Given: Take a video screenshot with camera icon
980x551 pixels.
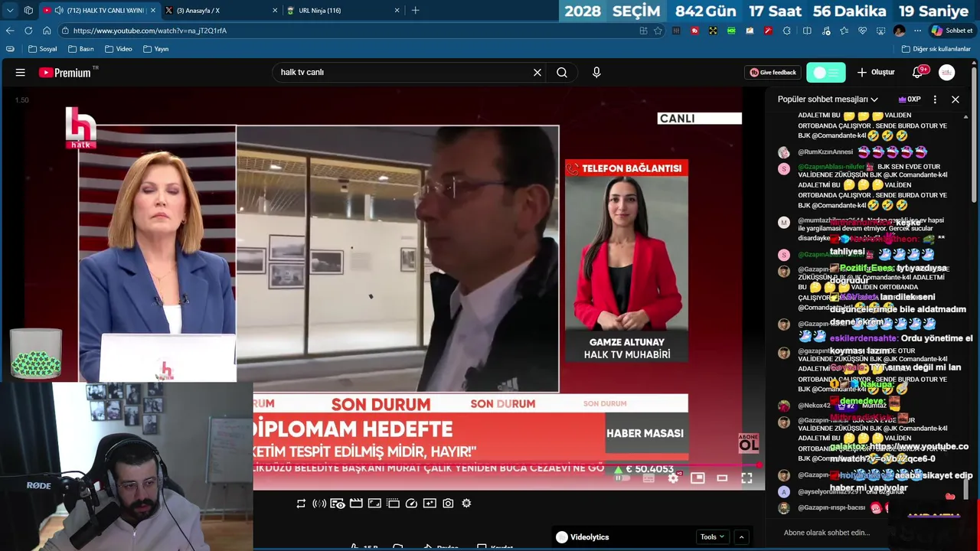Looking at the screenshot, I should coord(448,504).
